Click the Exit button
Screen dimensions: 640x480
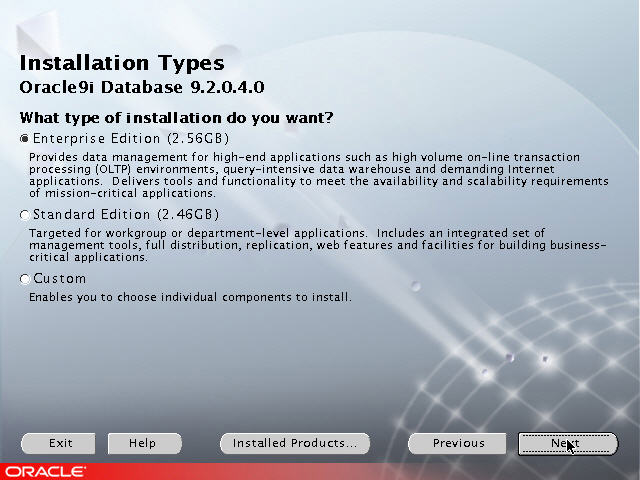click(x=58, y=443)
